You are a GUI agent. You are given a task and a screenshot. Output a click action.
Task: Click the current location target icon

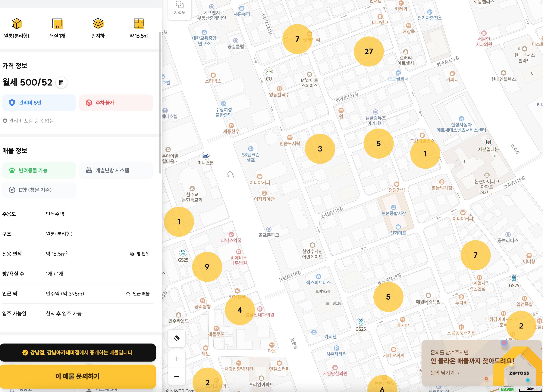[177, 338]
